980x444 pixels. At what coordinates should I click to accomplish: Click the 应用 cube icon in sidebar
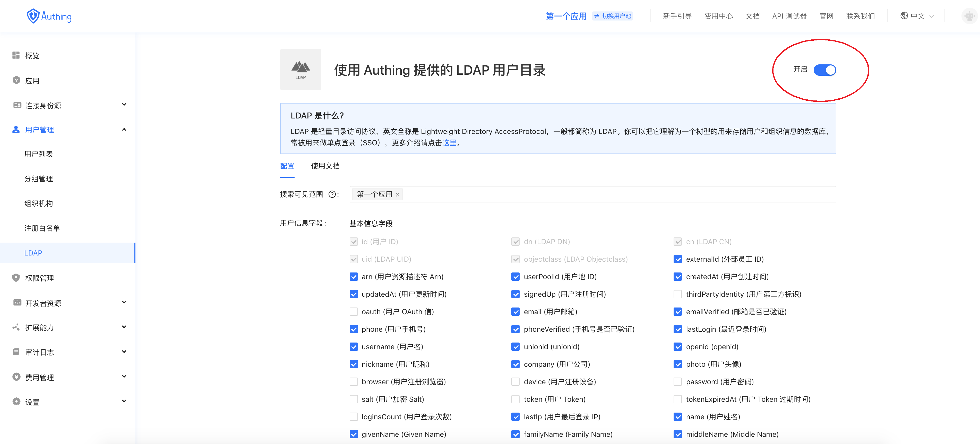[16, 80]
